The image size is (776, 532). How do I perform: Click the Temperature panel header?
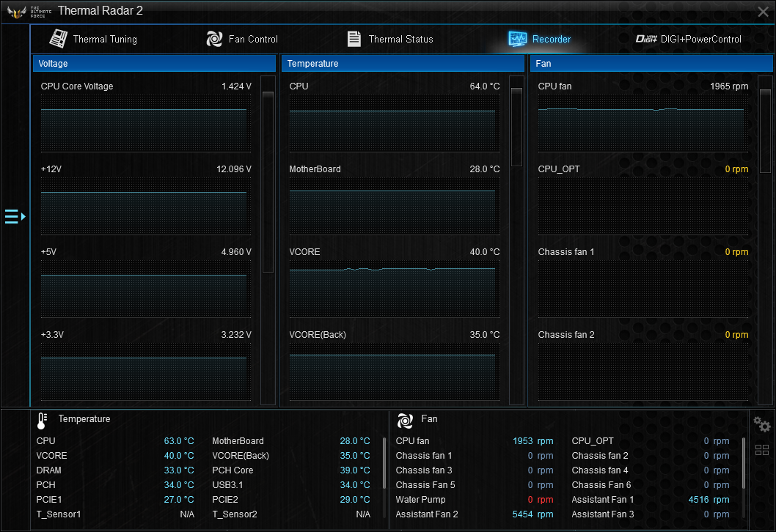(403, 63)
